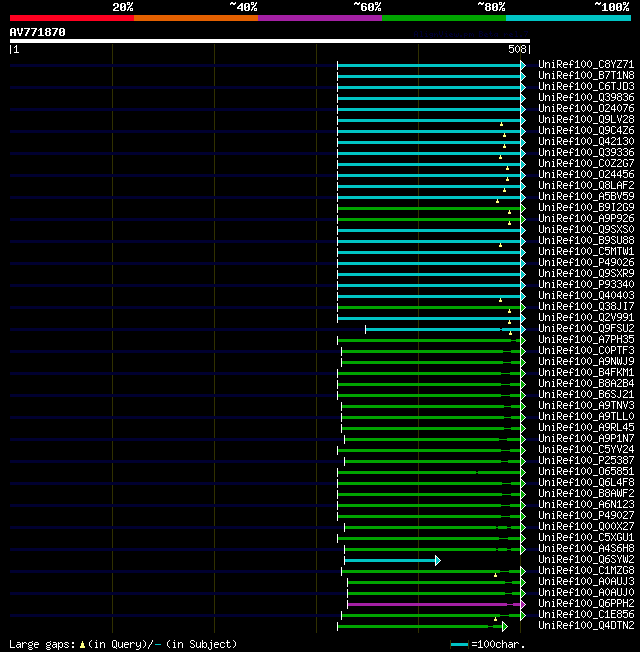Click the UniRef100_Q9SXR9 label
Screen dimensions: 640x652
point(586,274)
